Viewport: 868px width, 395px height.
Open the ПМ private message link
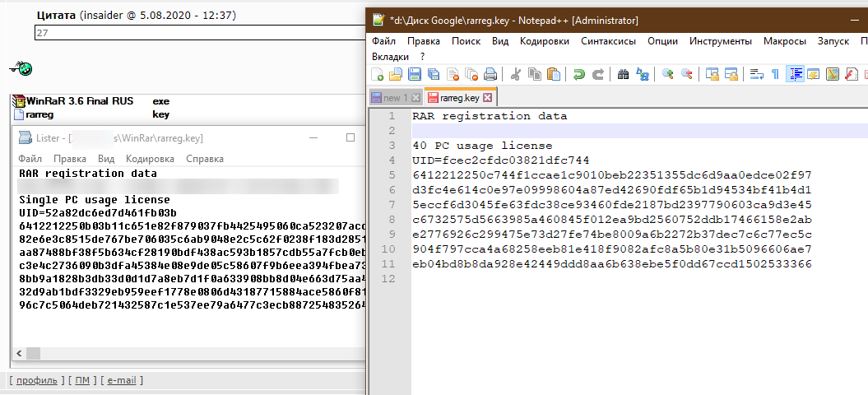coord(82,380)
